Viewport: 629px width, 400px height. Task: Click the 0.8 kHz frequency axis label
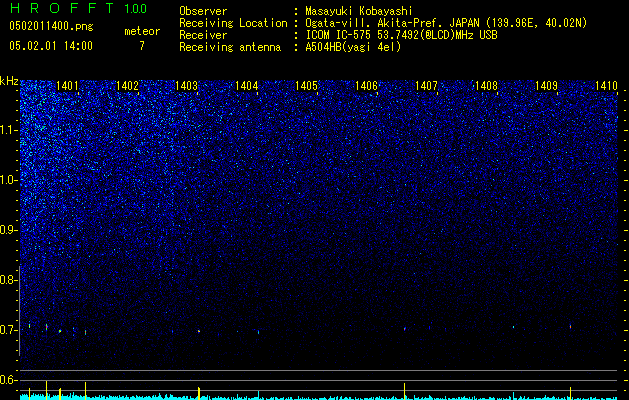click(x=8, y=280)
